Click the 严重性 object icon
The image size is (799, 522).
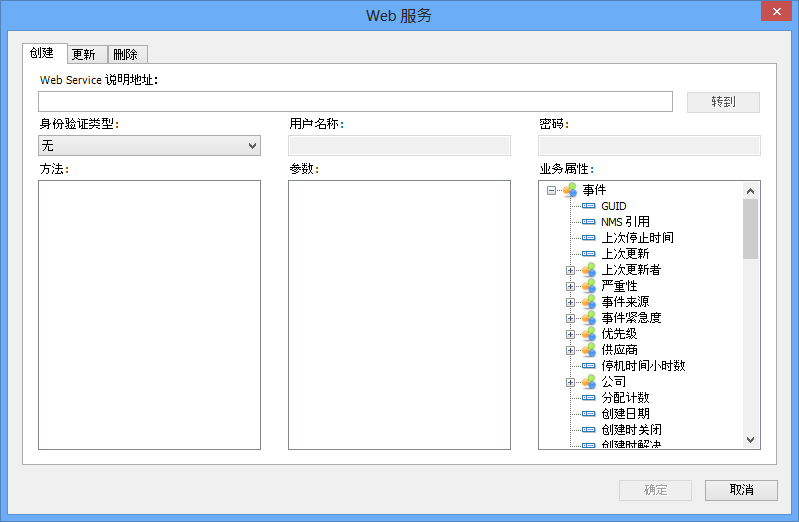[588, 286]
